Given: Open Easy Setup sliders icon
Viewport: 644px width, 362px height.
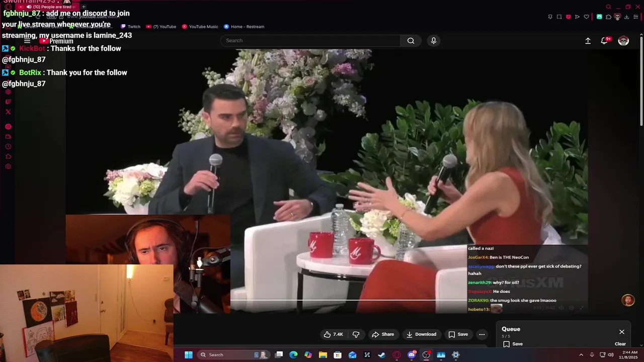Looking at the screenshot, I should [636, 17].
